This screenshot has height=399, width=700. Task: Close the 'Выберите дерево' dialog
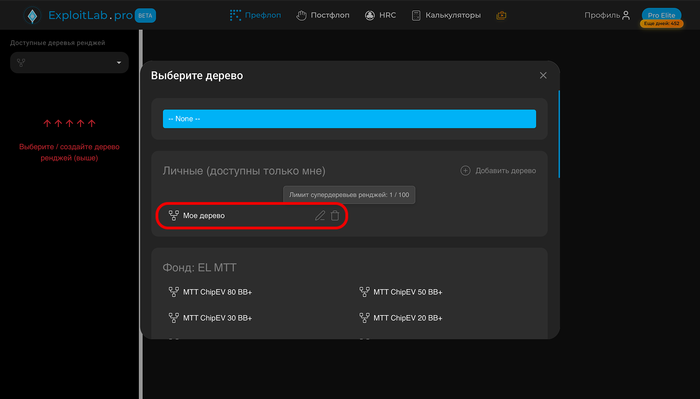543,75
